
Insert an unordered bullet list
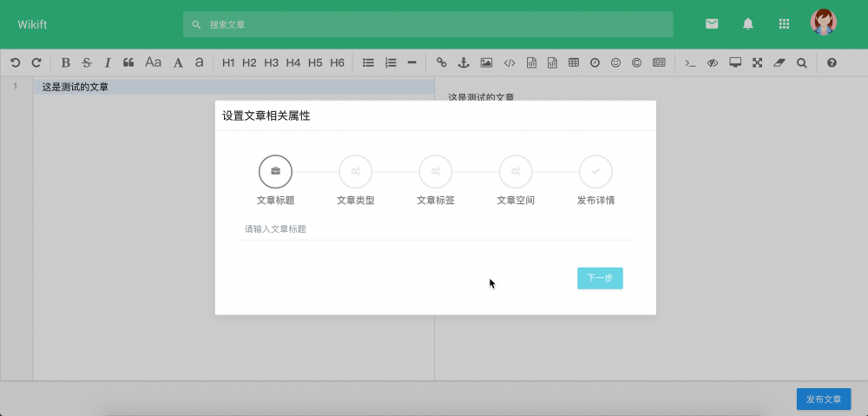(368, 63)
